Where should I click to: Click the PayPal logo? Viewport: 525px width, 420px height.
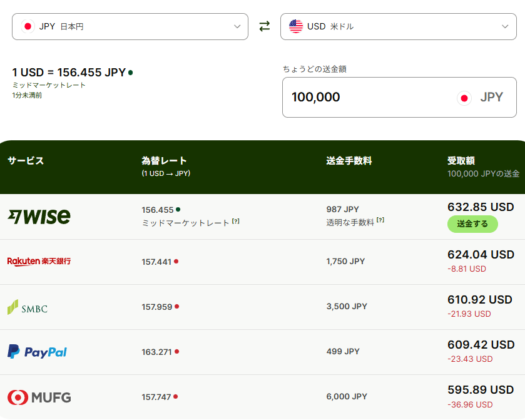click(x=37, y=352)
